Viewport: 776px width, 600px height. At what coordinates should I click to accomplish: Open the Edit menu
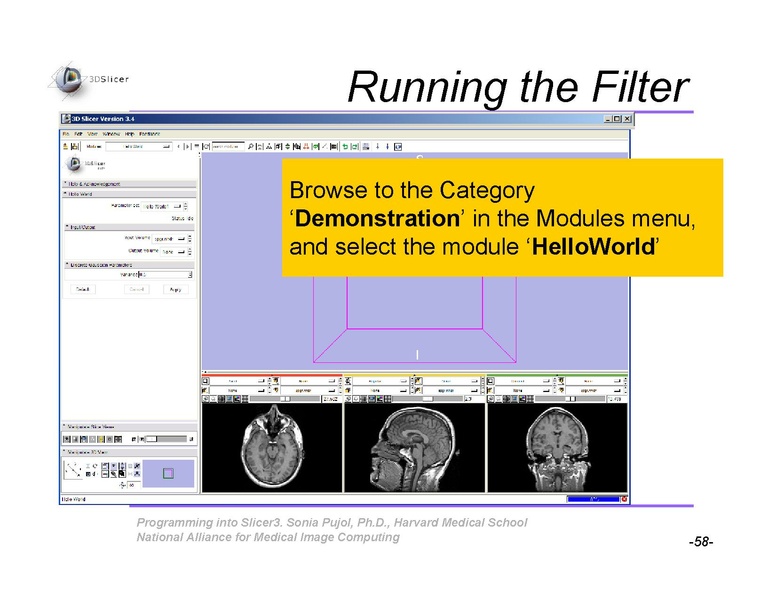pos(78,134)
